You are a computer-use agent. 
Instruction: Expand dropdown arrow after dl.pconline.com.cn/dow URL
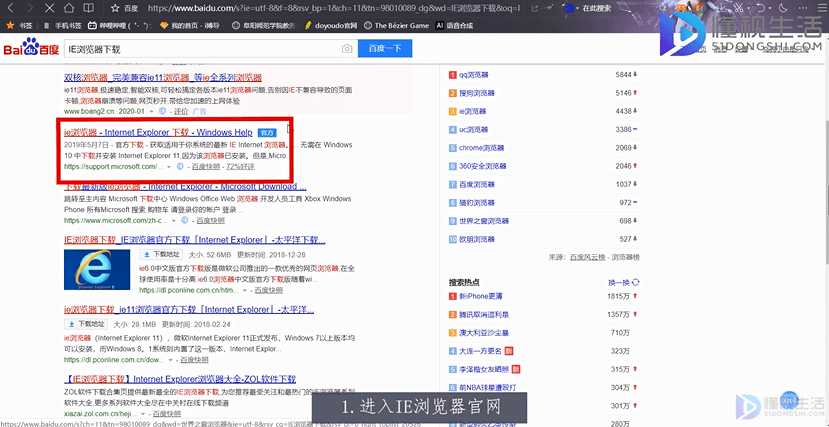(170, 360)
